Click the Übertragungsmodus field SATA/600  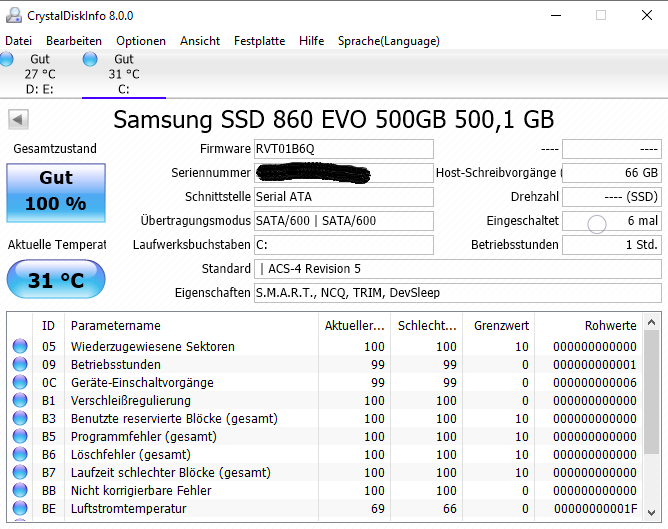pyautogui.click(x=344, y=221)
